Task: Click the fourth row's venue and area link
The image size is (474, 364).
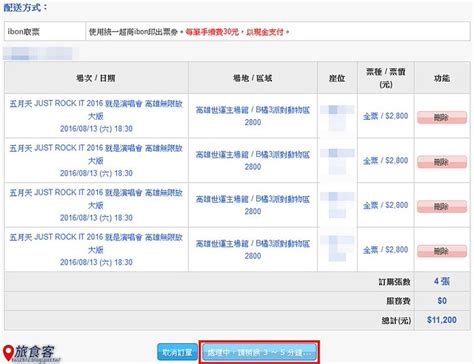Action: click(253, 249)
